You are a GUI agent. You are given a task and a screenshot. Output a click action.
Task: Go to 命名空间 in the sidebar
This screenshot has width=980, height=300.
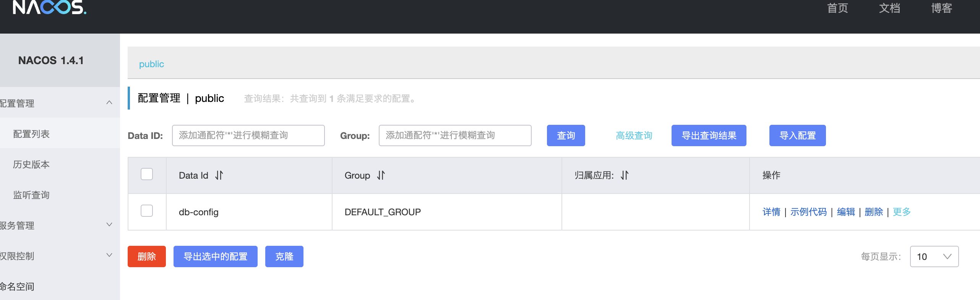(x=18, y=287)
